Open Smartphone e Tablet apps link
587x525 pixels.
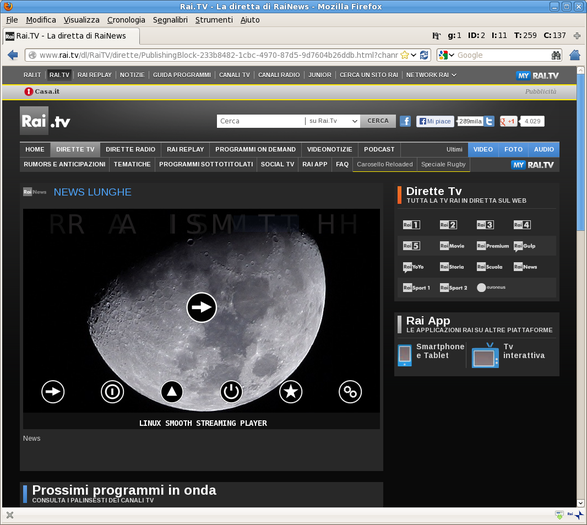[x=431, y=354]
